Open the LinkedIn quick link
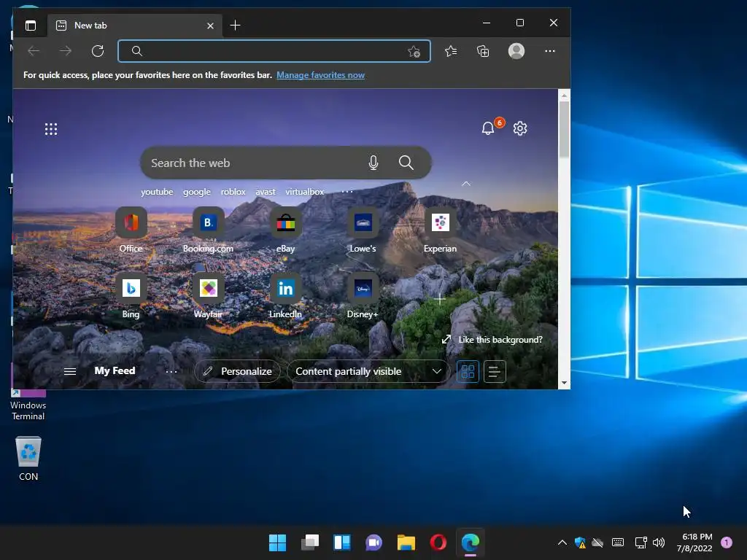The height and width of the screenshot is (560, 747). (x=285, y=296)
